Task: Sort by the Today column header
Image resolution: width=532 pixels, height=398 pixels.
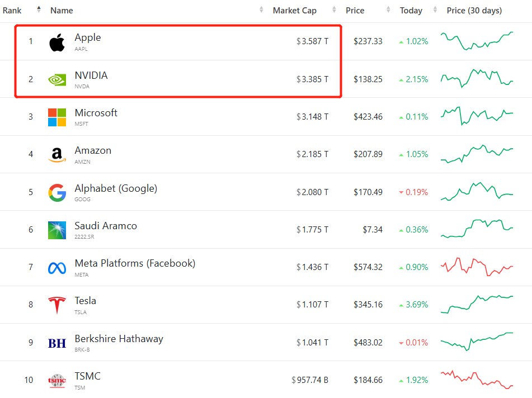Action: click(x=411, y=11)
